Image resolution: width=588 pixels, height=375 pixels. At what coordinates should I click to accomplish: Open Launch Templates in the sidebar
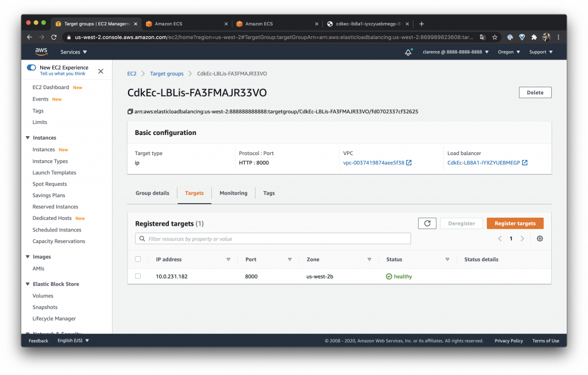(x=55, y=172)
